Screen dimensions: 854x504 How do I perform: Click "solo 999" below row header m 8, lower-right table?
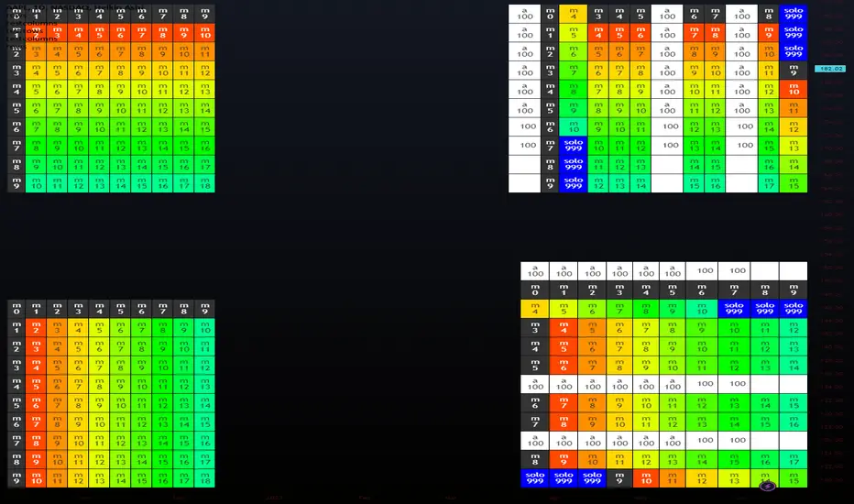click(535, 478)
